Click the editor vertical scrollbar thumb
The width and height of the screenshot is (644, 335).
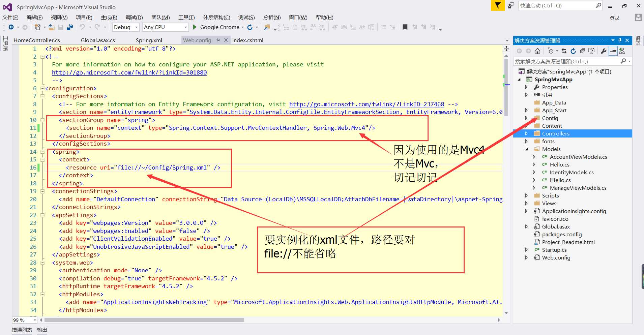(x=506, y=87)
